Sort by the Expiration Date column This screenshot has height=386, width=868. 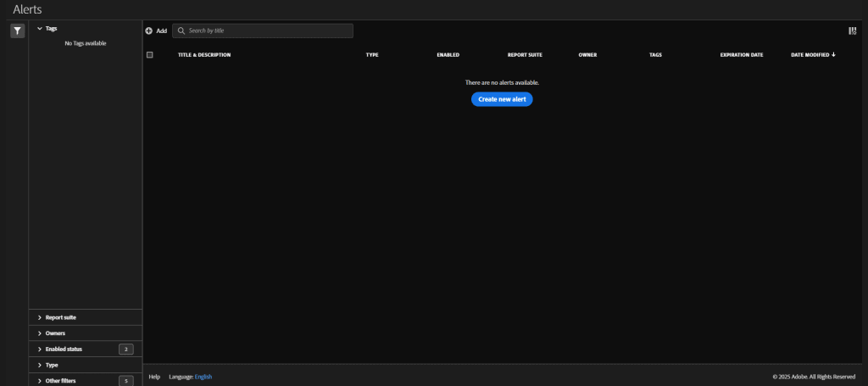(x=742, y=55)
